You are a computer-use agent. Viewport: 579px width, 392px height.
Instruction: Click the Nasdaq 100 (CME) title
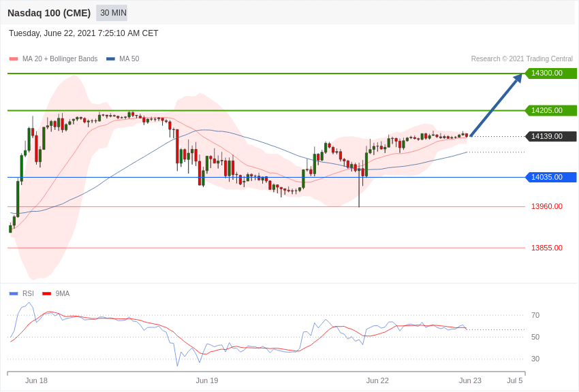click(49, 13)
